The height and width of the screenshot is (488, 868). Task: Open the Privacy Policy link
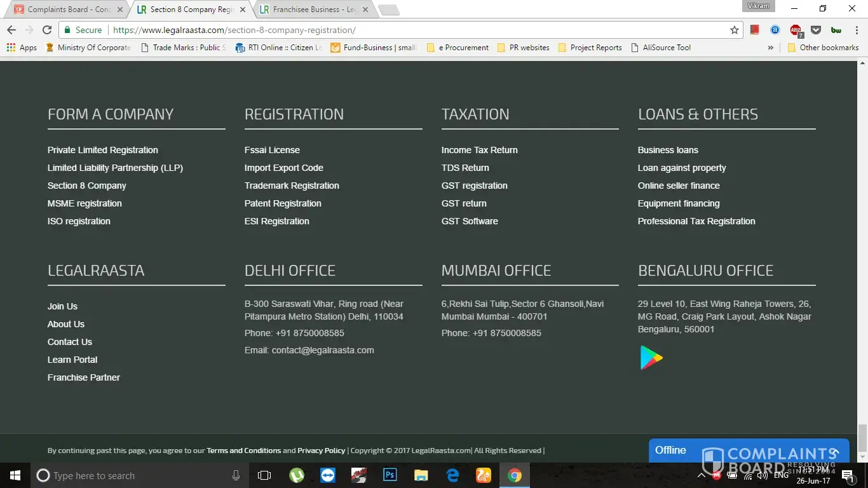coord(322,451)
